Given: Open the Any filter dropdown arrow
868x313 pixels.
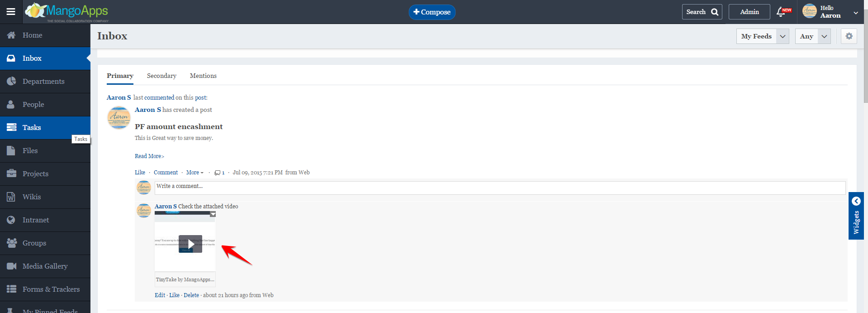Looking at the screenshot, I should (824, 36).
